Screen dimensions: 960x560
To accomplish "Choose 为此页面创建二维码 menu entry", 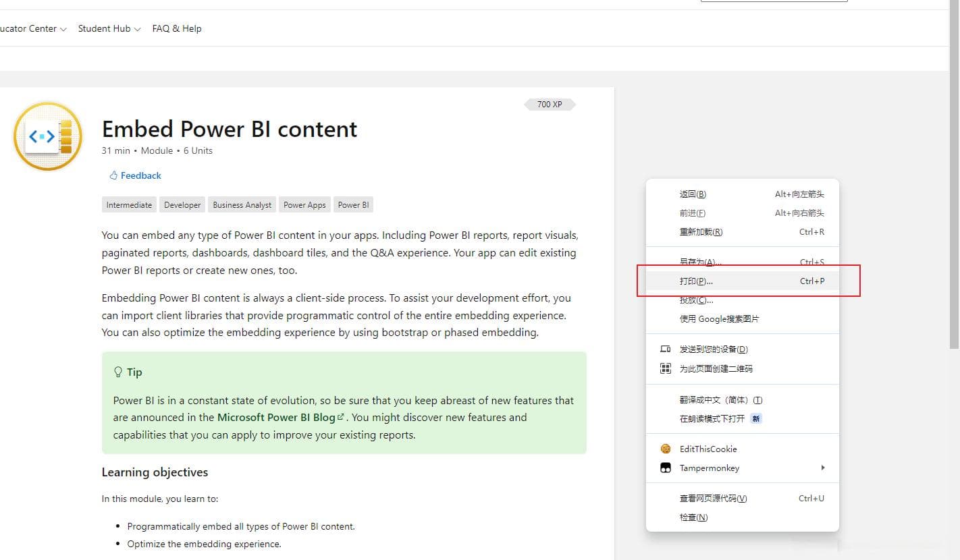I will click(x=742, y=368).
